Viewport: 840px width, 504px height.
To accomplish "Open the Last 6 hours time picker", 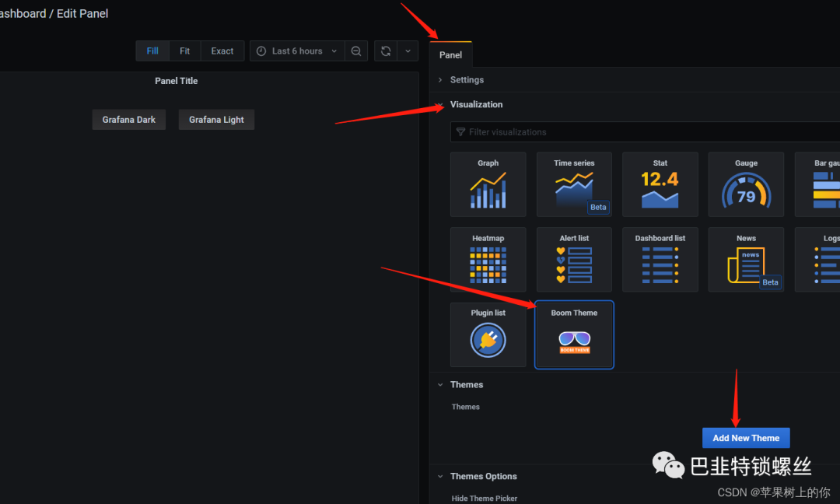I will (x=297, y=51).
